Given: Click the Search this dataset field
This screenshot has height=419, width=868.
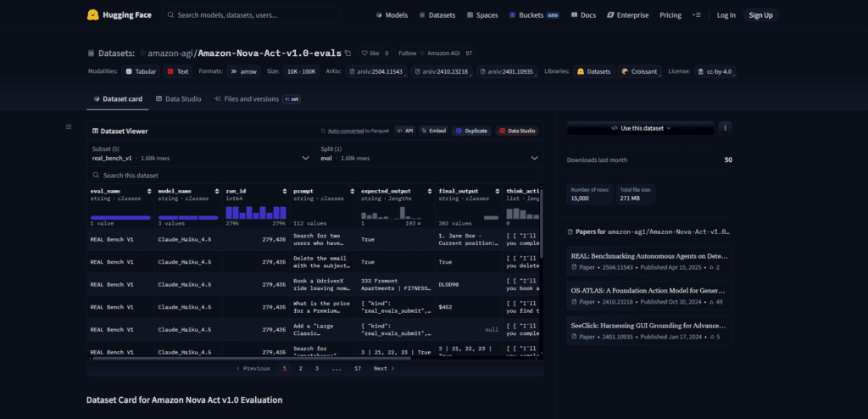Looking at the screenshot, I should coord(315,175).
